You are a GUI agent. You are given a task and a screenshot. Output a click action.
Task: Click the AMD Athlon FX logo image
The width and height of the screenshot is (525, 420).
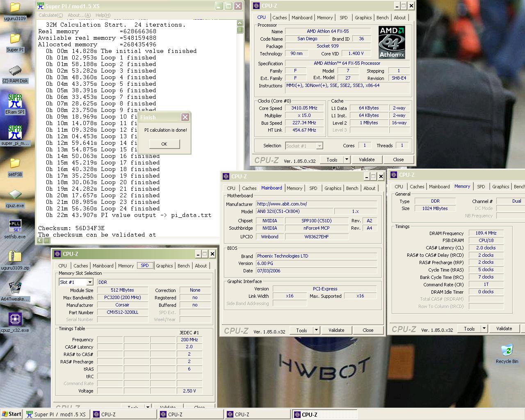click(x=392, y=42)
